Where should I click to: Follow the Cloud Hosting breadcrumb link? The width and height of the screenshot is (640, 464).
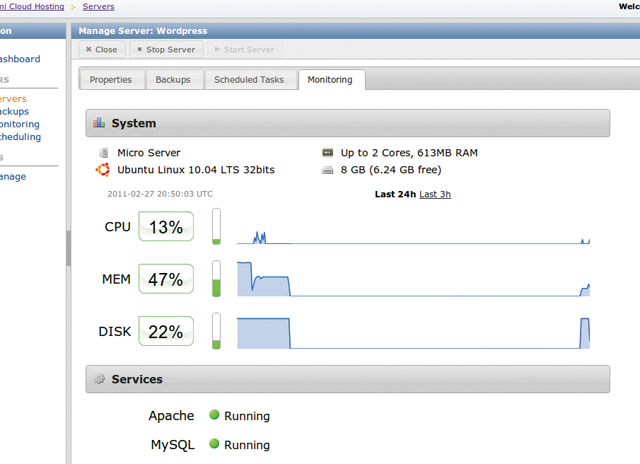click(33, 7)
